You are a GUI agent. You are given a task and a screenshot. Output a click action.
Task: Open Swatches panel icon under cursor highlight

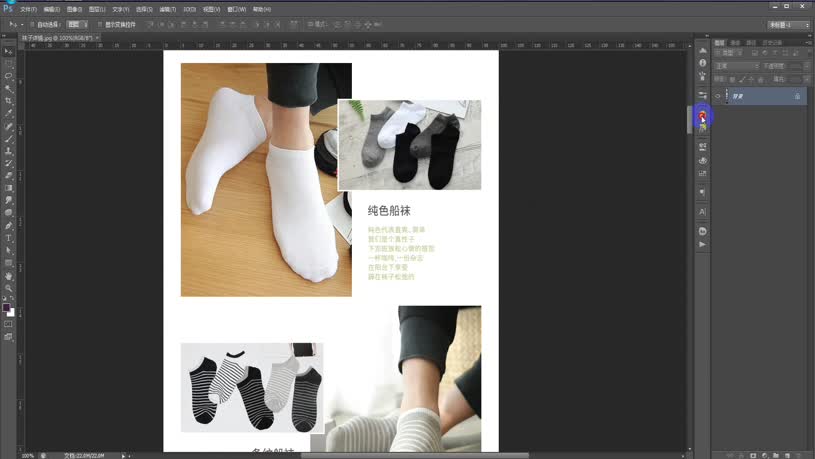[x=702, y=115]
